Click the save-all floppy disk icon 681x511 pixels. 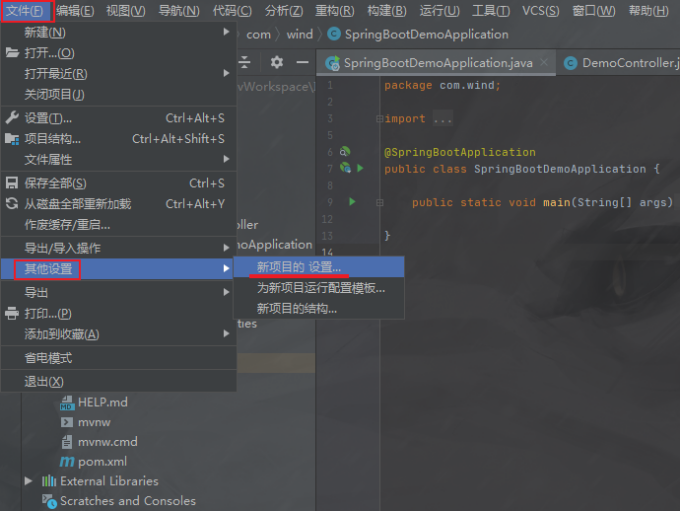coord(12,183)
